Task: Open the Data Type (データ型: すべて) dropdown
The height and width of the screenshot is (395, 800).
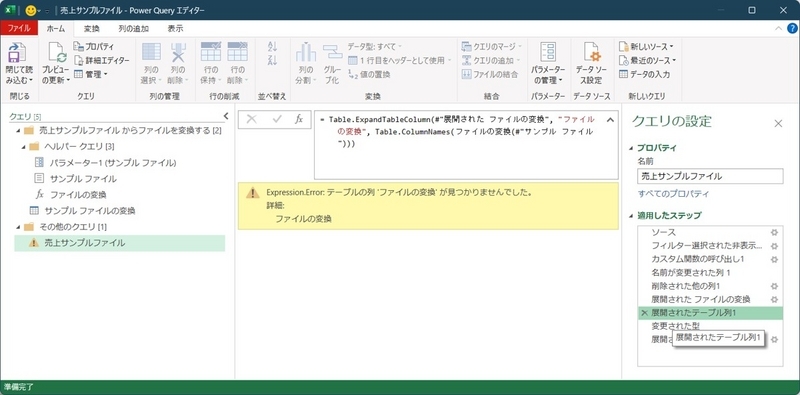Action: pyautogui.click(x=375, y=46)
